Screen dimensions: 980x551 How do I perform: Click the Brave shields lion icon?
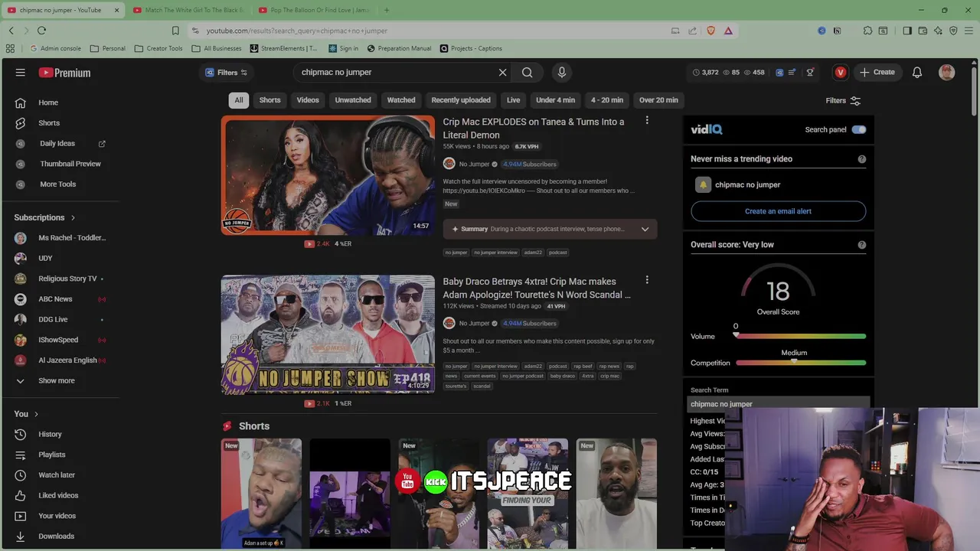tap(710, 31)
